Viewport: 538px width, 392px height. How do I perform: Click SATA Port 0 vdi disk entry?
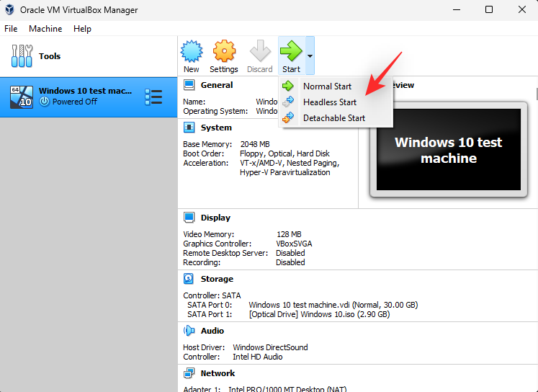(x=333, y=305)
